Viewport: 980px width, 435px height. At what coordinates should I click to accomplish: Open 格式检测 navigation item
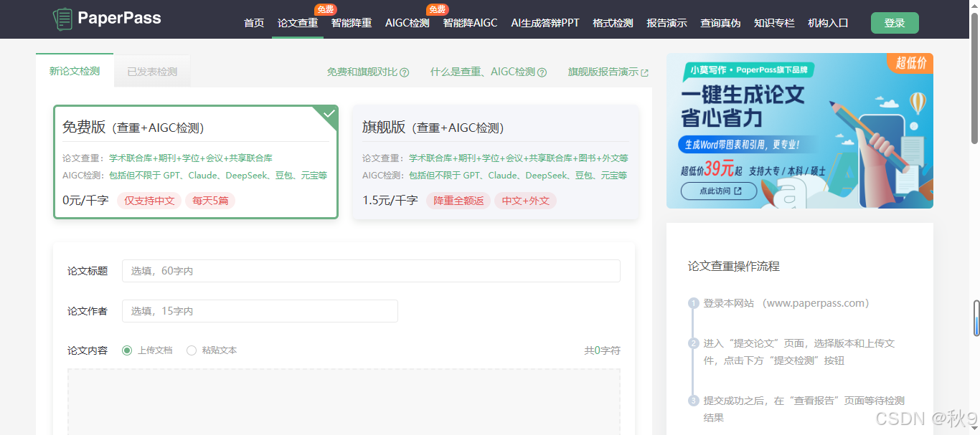point(613,23)
